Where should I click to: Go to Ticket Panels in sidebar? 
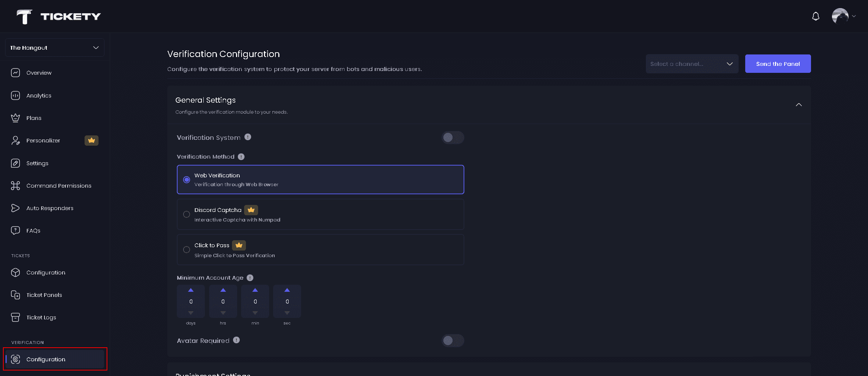coord(44,295)
